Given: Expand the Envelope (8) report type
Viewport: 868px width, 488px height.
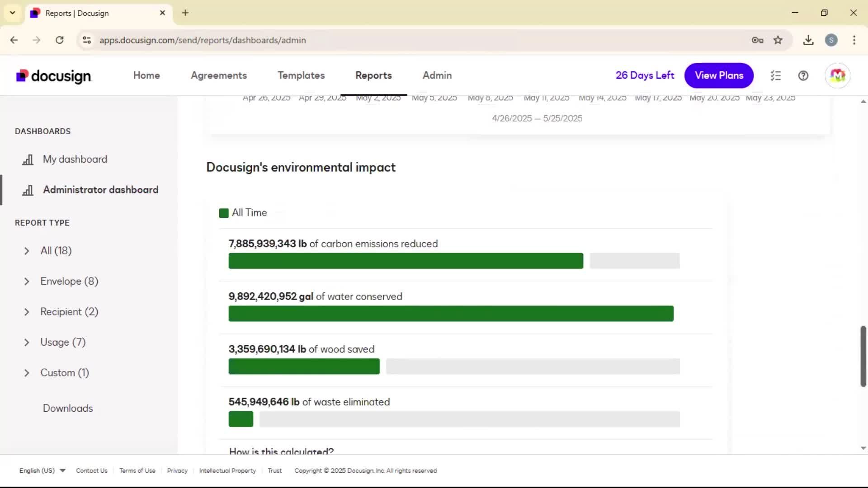Looking at the screenshot, I should 27,282.
